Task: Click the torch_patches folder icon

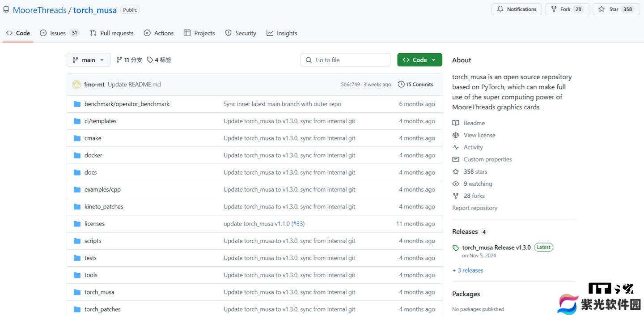Action: 77,309
